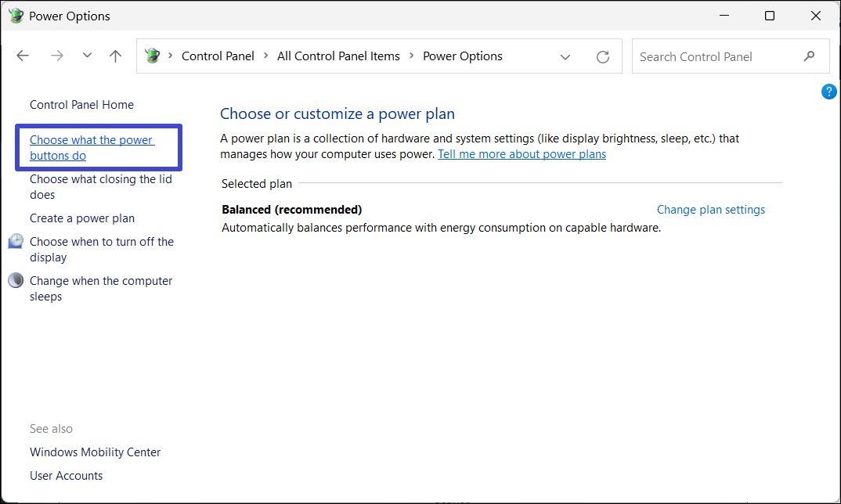Click the search magnifier icon

(810, 56)
